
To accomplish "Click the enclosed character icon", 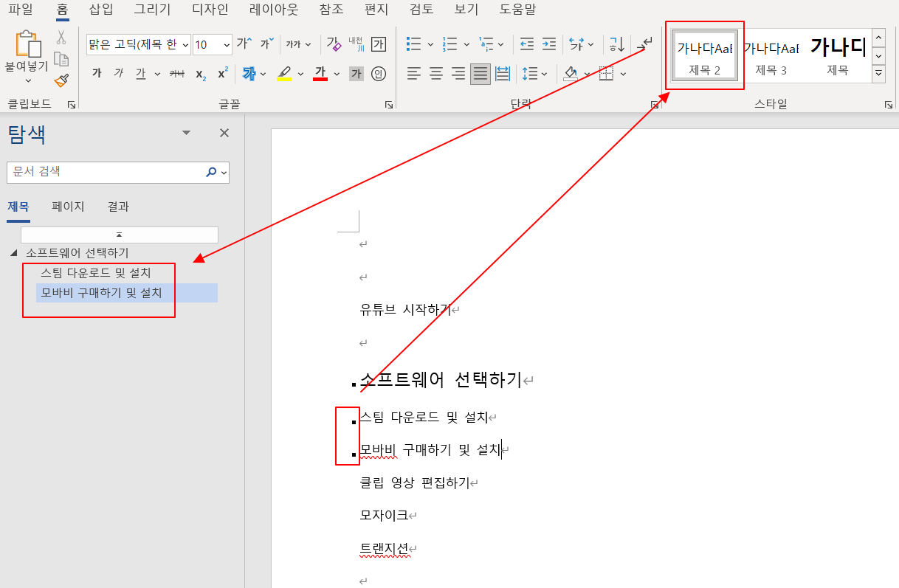I will click(379, 74).
